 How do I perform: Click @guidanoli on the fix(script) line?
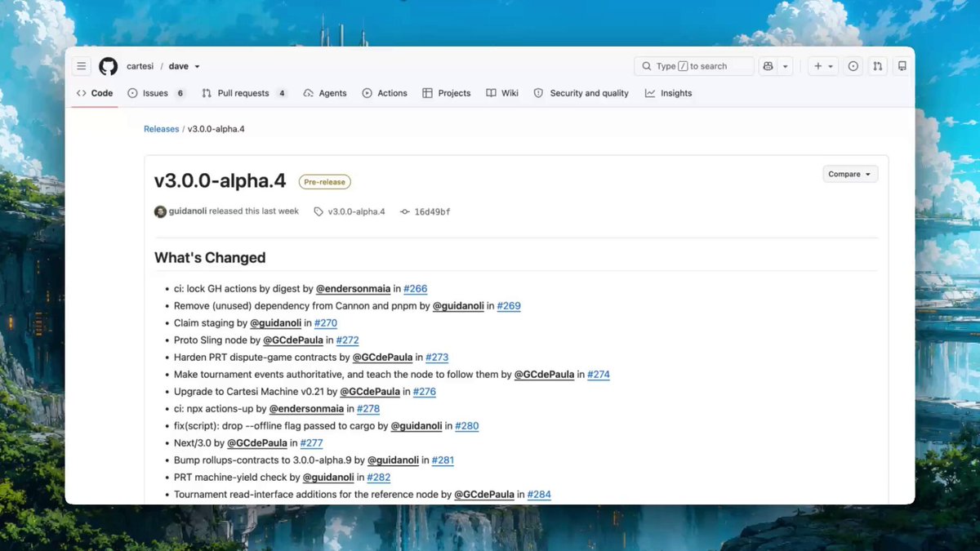click(x=416, y=426)
